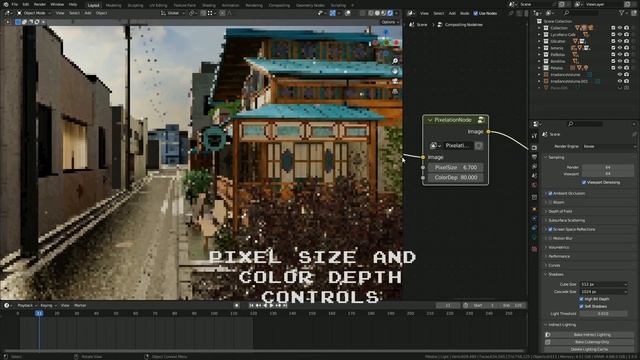Open the Tool properties tab icon
This screenshot has height=360, width=640.
tap(534, 136)
